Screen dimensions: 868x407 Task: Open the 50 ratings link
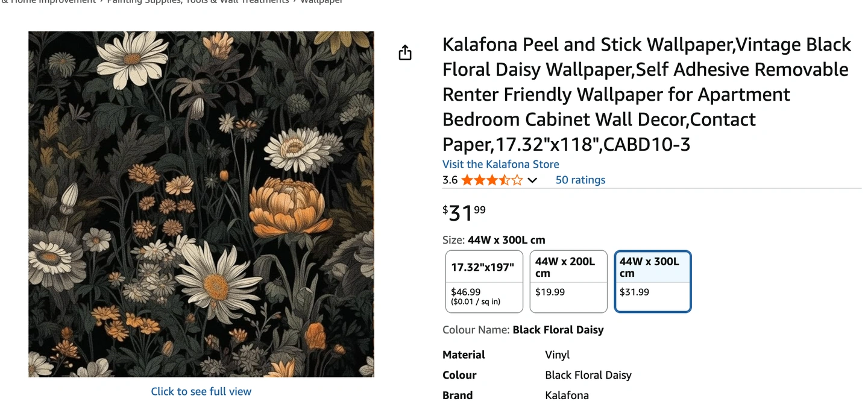(580, 180)
